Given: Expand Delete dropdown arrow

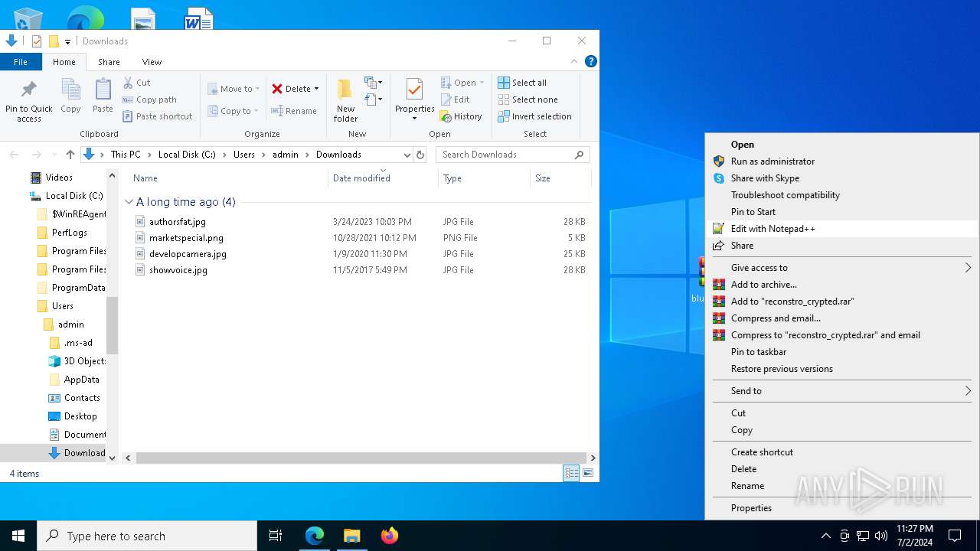Looking at the screenshot, I should tap(317, 89).
